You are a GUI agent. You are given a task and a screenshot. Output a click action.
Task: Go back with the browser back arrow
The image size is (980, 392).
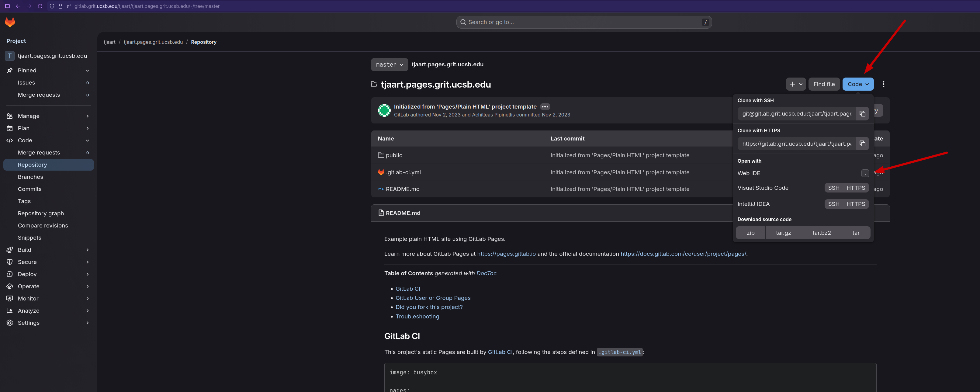click(18, 6)
